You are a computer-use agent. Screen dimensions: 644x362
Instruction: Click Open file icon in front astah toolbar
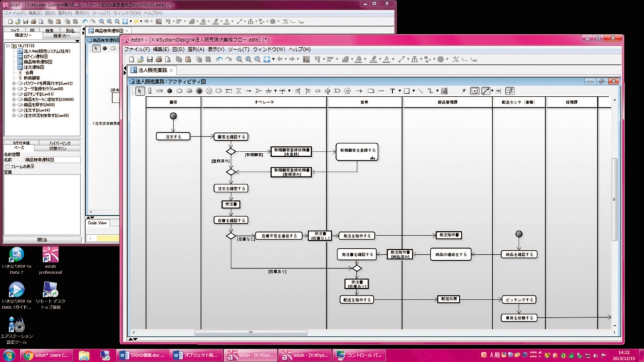tap(140, 60)
